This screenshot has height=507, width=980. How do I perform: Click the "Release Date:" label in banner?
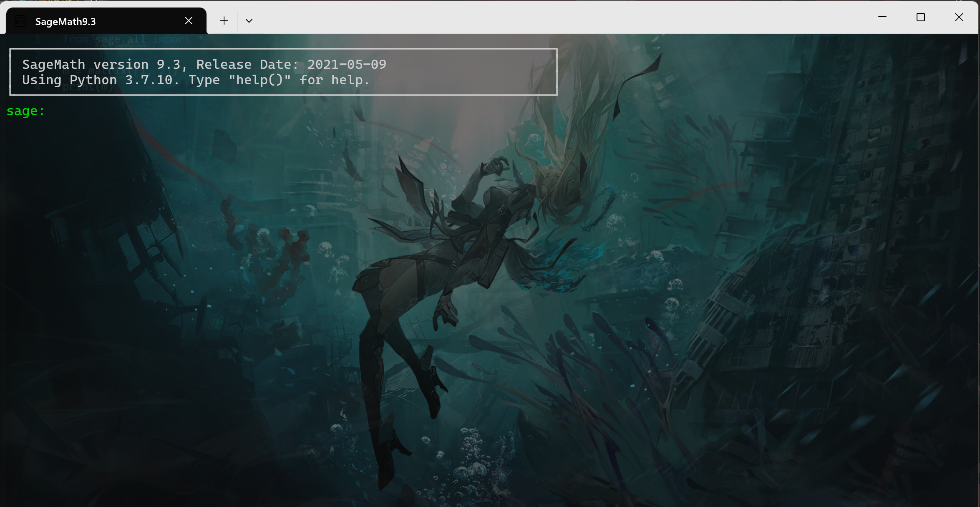pos(247,65)
